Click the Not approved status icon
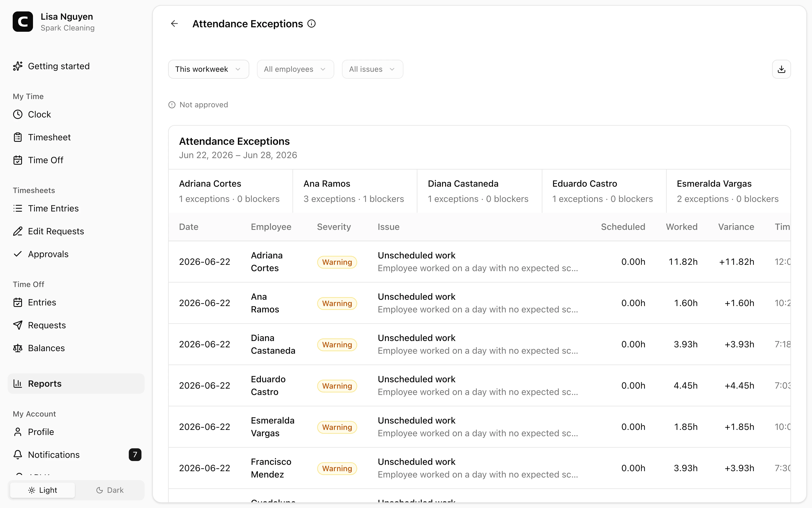Image resolution: width=812 pixels, height=508 pixels. pyautogui.click(x=172, y=105)
